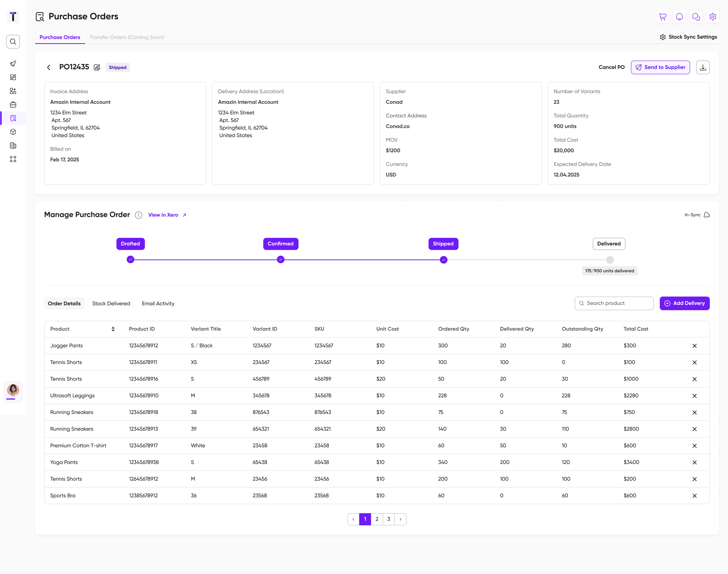Screen dimensions: 728x574
Task: Click the Drafted stage marker
Action: (130, 259)
